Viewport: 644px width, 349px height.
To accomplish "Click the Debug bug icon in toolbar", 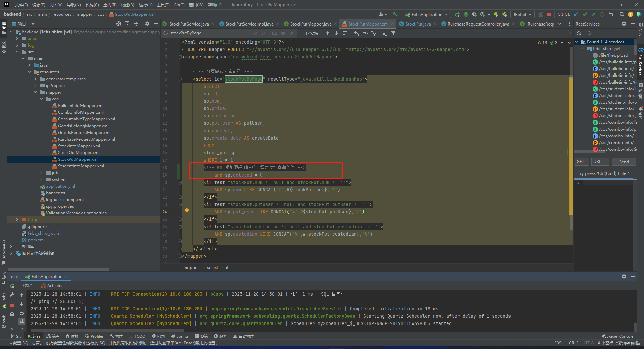I will tap(466, 14).
